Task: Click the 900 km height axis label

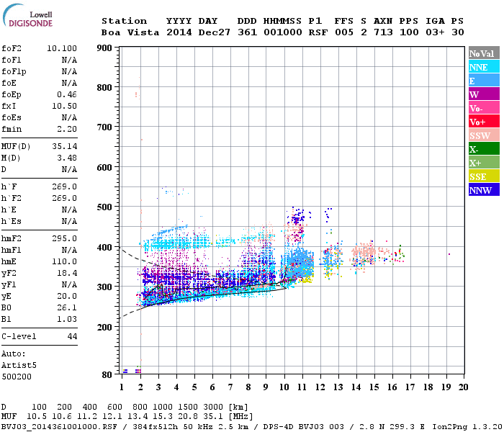Action: click(x=104, y=48)
